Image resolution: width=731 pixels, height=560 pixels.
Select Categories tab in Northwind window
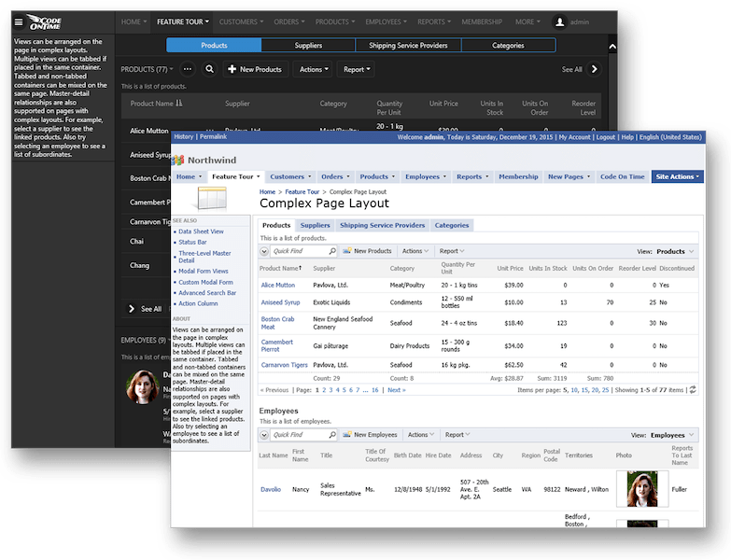(452, 225)
